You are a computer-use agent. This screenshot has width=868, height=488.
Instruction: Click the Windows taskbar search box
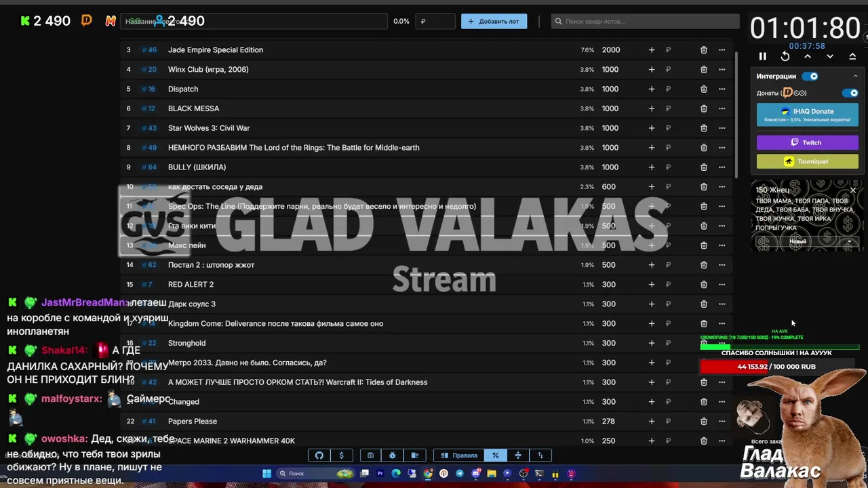point(315,474)
